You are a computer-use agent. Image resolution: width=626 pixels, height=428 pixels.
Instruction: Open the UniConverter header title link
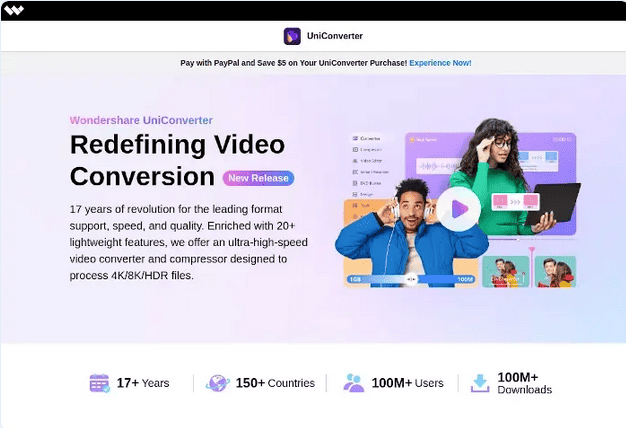pyautogui.click(x=335, y=36)
